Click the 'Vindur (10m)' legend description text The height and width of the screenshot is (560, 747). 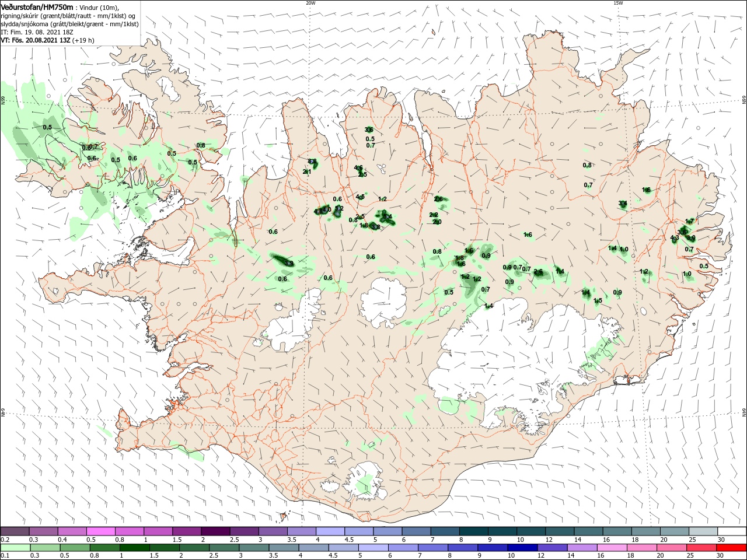point(97,7)
